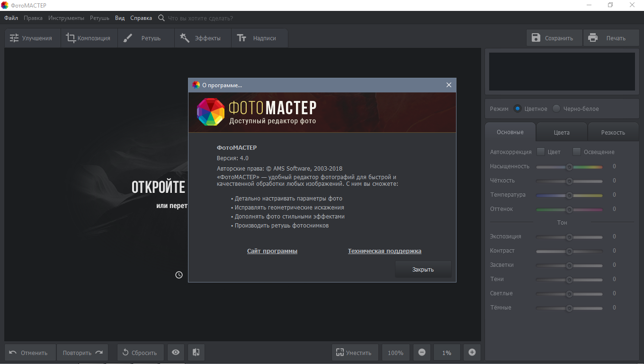Set zoom with the 100% button

click(x=396, y=353)
